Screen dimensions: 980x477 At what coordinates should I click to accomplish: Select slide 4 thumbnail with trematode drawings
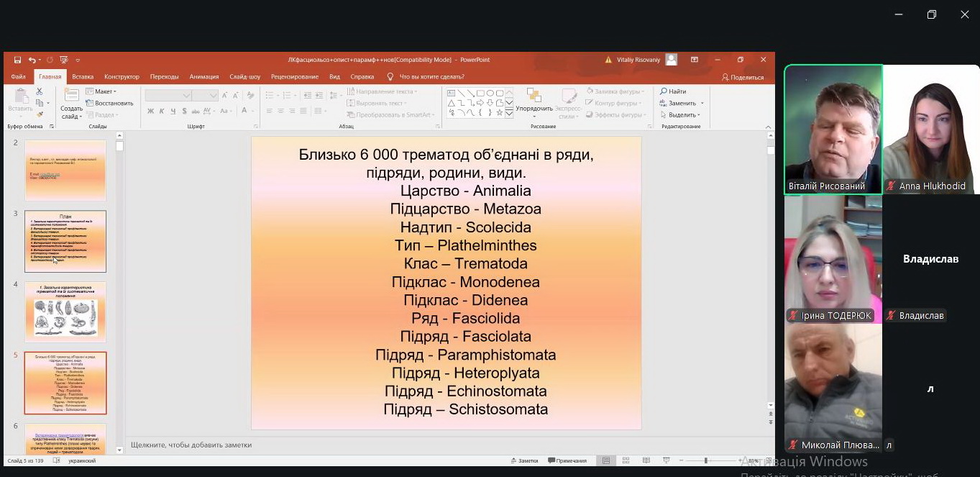tap(65, 312)
